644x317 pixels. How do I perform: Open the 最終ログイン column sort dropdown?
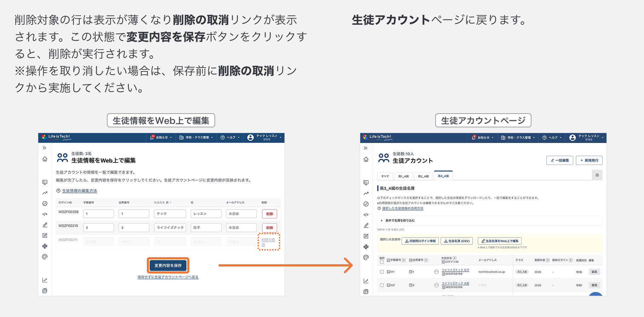571,260
